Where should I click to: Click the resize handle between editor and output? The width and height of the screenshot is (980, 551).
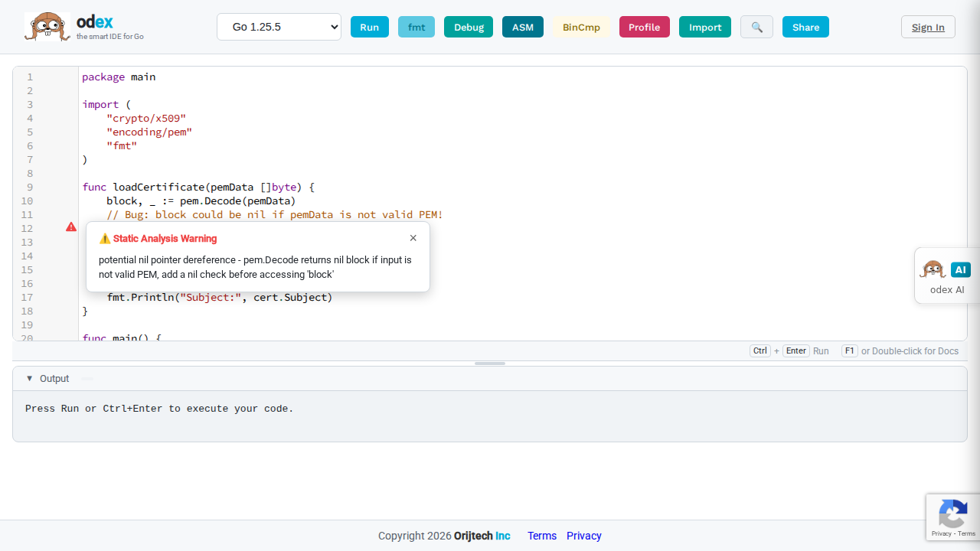(490, 364)
